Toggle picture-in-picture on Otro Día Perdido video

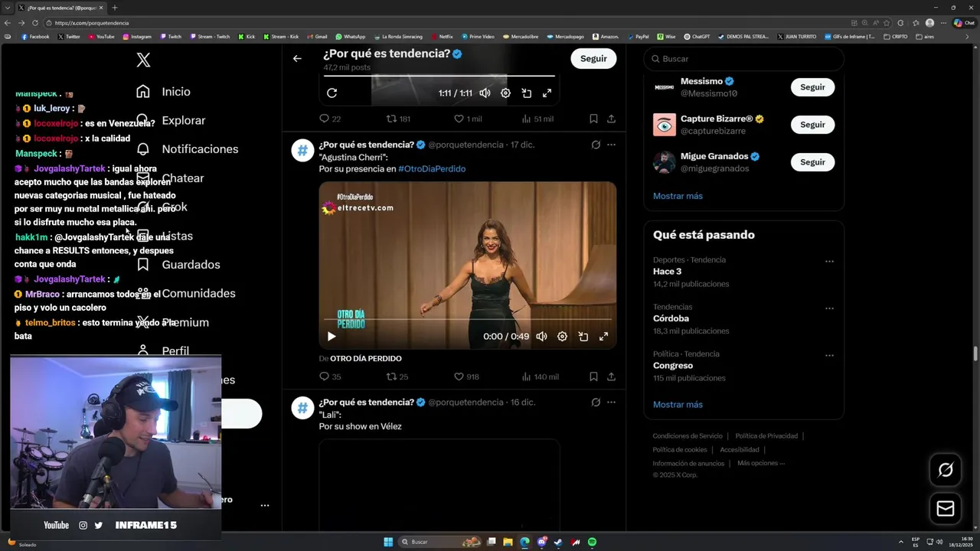point(583,336)
